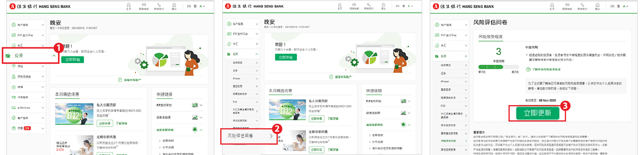Click 了解详情 link in first screenshot
This screenshot has height=155, width=644.
tap(122, 123)
